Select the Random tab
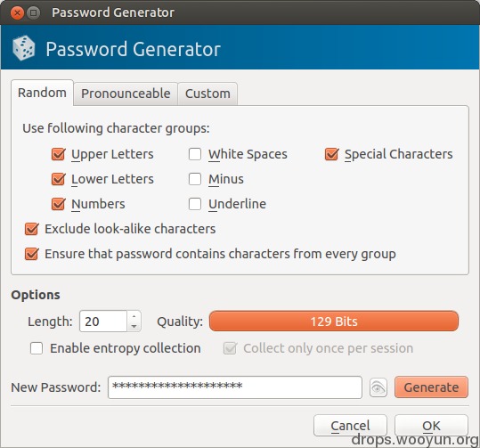This screenshot has height=448, width=480. tap(42, 93)
